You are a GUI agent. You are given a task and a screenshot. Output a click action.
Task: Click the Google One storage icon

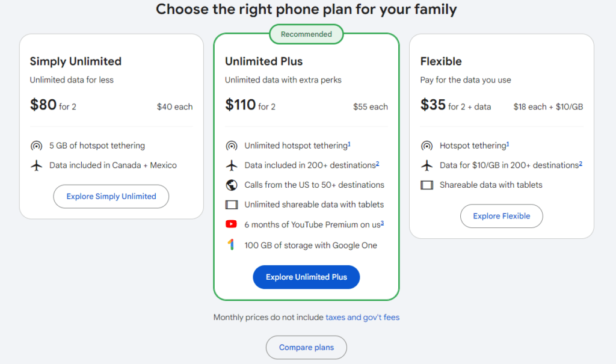231,244
